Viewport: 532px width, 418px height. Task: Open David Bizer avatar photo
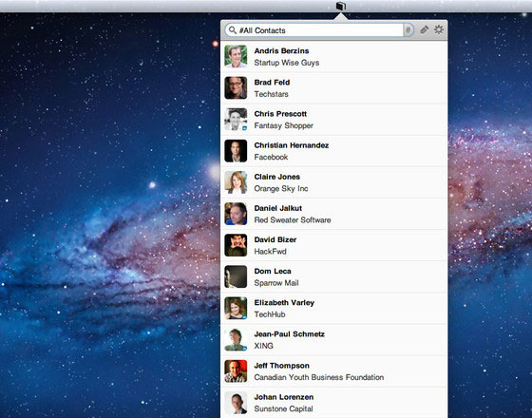pyautogui.click(x=236, y=245)
